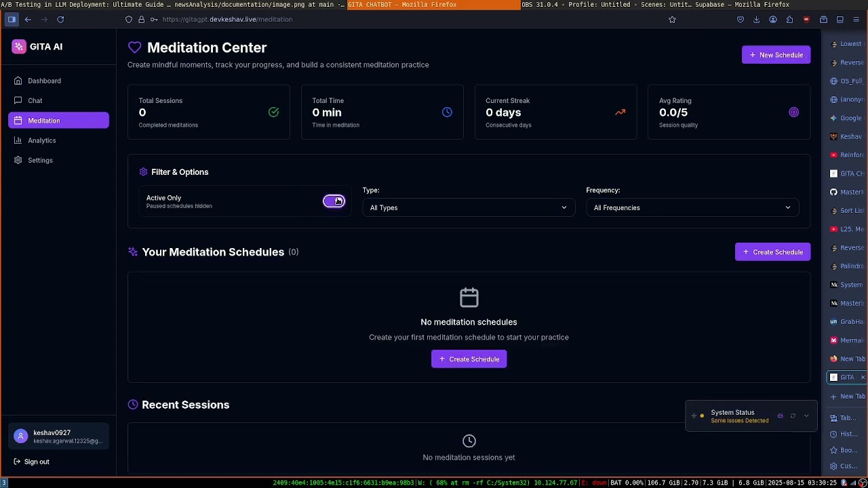Toggle the Active Only switch
868x488 pixels.
tap(334, 201)
